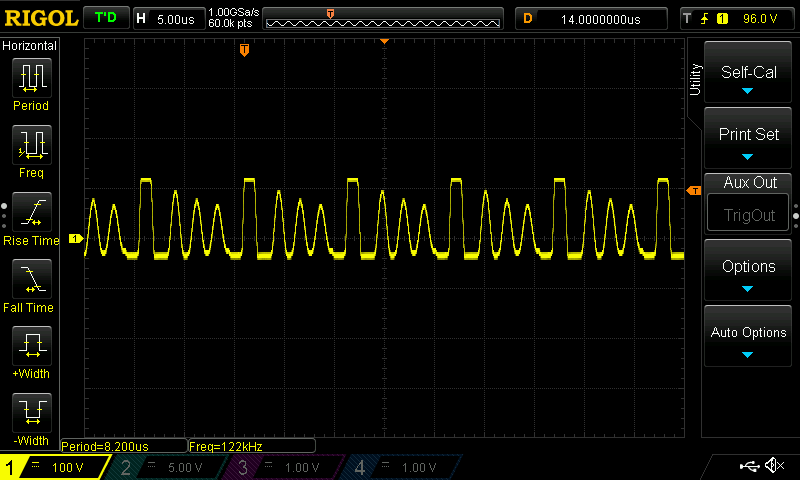This screenshot has width=800, height=480.
Task: Expand the Auto Options submenu
Action: pyautogui.click(x=748, y=336)
